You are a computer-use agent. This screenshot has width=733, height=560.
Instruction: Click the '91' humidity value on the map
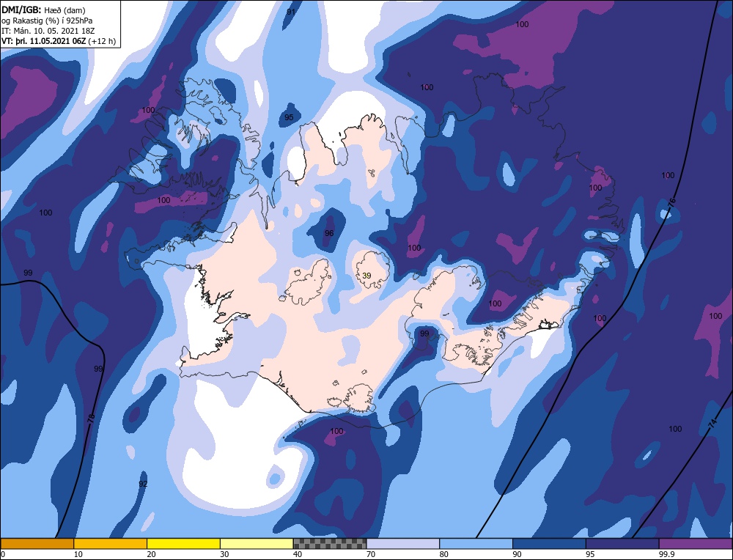pyautogui.click(x=291, y=12)
